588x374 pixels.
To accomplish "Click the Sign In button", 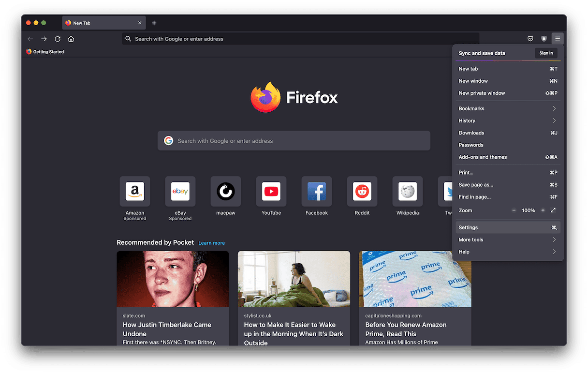I will pos(546,53).
